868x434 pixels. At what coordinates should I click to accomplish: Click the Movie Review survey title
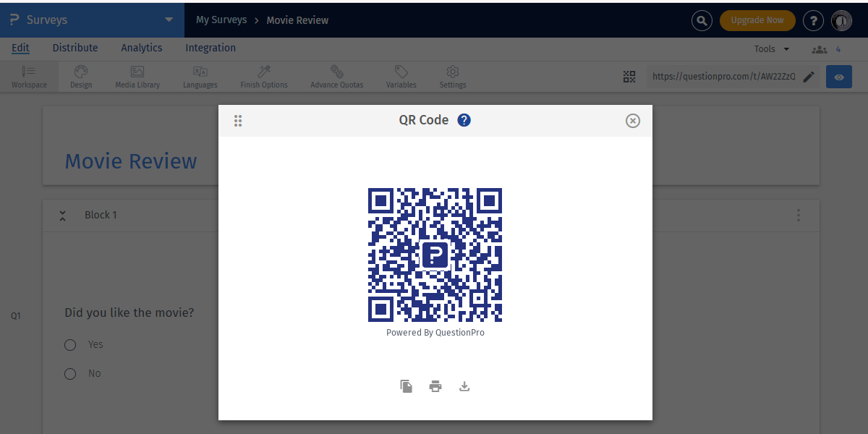[131, 161]
